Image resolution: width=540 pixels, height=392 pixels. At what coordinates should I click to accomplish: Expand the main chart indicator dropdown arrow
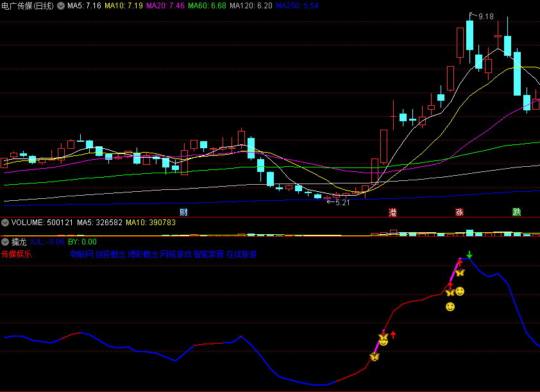click(61, 6)
